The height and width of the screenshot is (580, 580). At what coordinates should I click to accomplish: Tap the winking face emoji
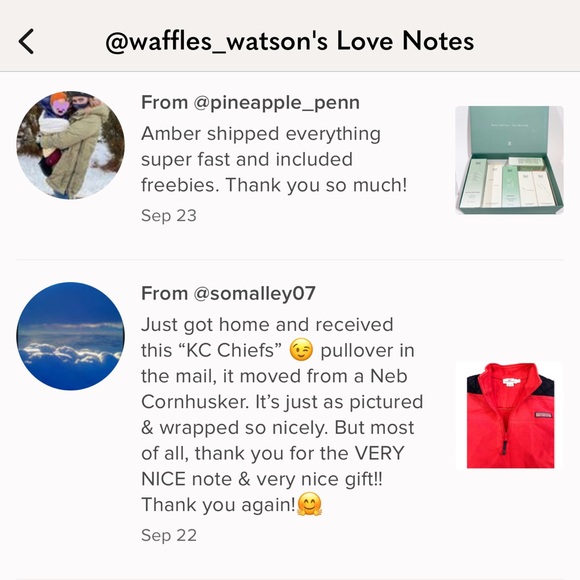[x=301, y=350]
